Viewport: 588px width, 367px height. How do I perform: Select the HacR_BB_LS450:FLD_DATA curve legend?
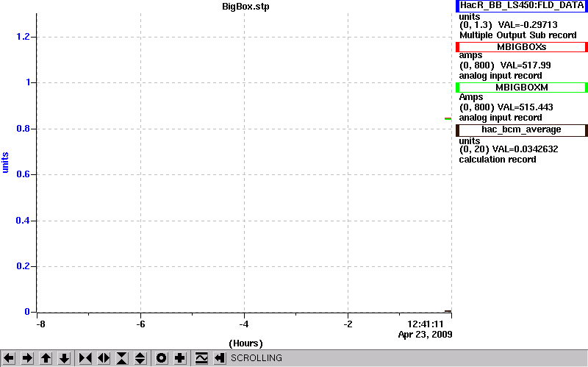pyautogui.click(x=522, y=6)
